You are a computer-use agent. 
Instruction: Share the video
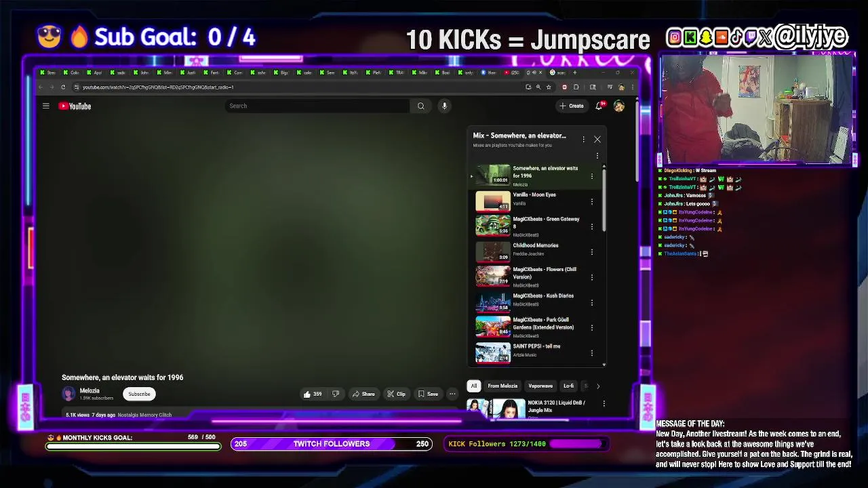(x=363, y=394)
